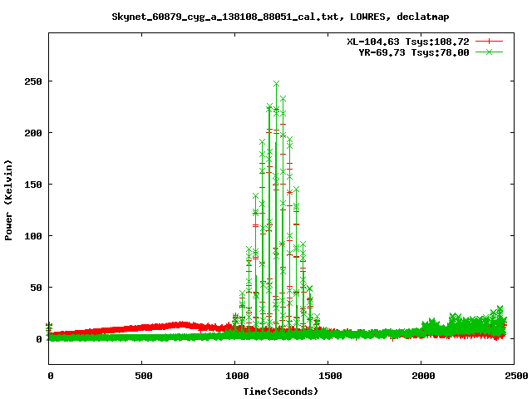The width and height of the screenshot is (532, 399).
Task: Click x-axis tick label '1000'
Action: (x=237, y=376)
